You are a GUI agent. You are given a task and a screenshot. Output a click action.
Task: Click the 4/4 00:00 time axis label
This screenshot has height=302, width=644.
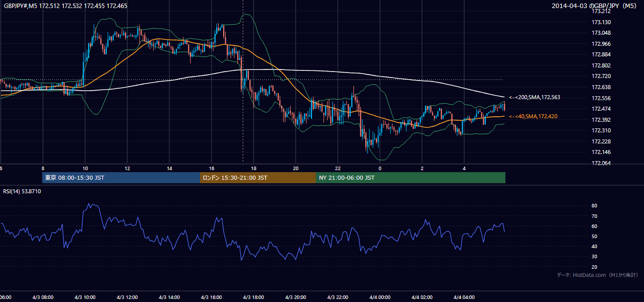pyautogui.click(x=380, y=297)
